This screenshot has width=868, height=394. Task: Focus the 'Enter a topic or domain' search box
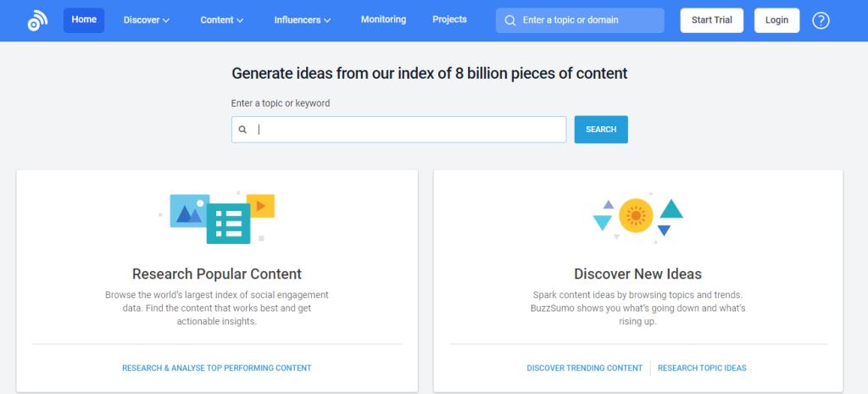coord(580,20)
